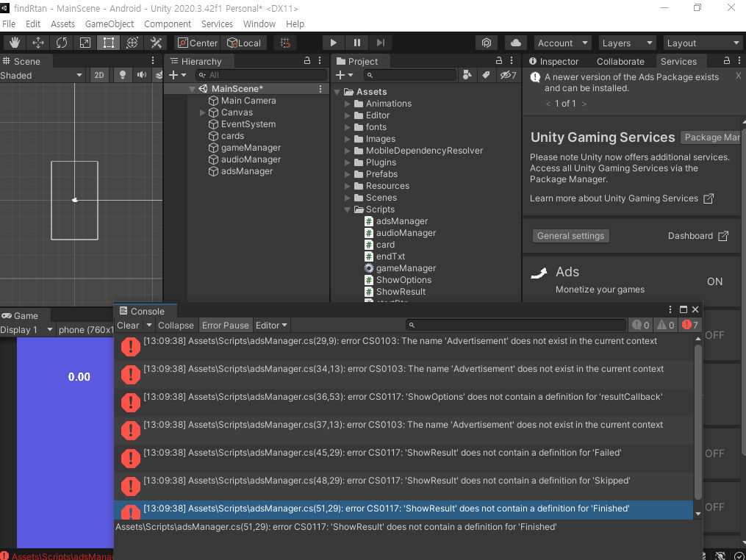Pause the game playback
The height and width of the screenshot is (560, 746).
click(x=356, y=43)
